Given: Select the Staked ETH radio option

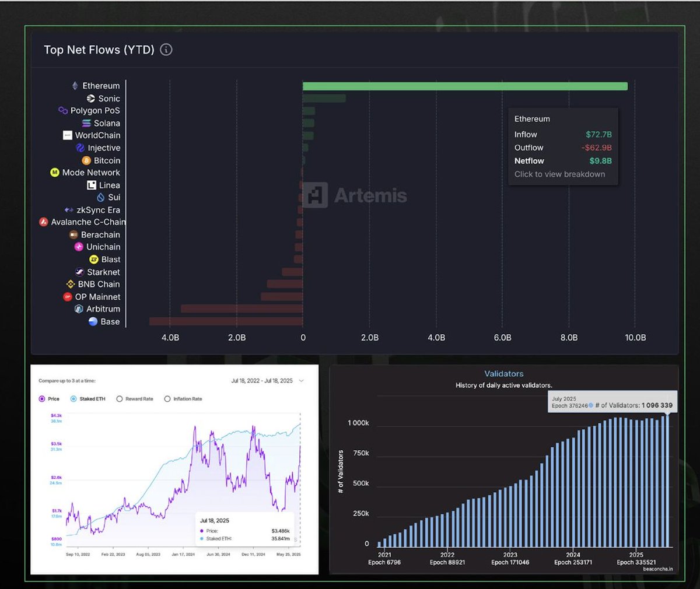Looking at the screenshot, I should 73,399.
